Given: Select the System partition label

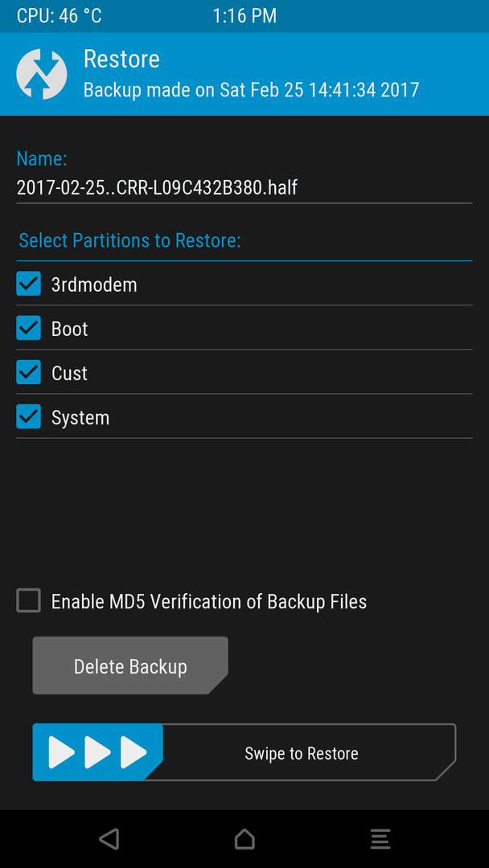Looking at the screenshot, I should pos(80,417).
